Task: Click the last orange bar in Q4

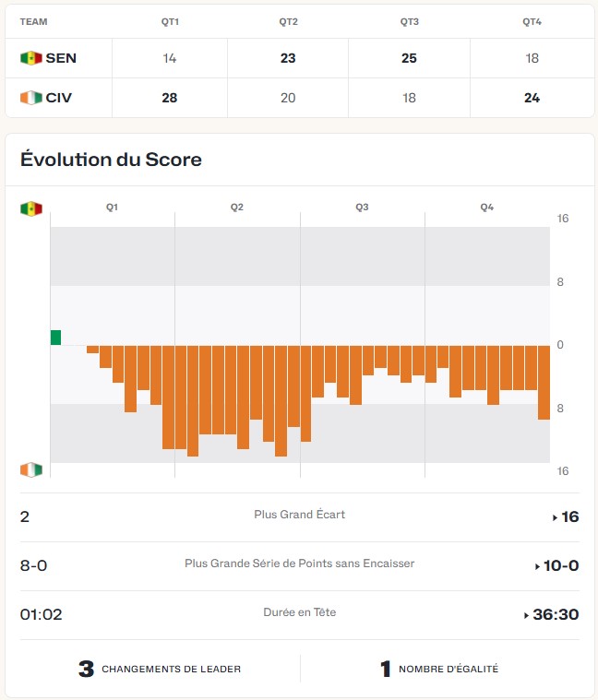Action: [544, 382]
